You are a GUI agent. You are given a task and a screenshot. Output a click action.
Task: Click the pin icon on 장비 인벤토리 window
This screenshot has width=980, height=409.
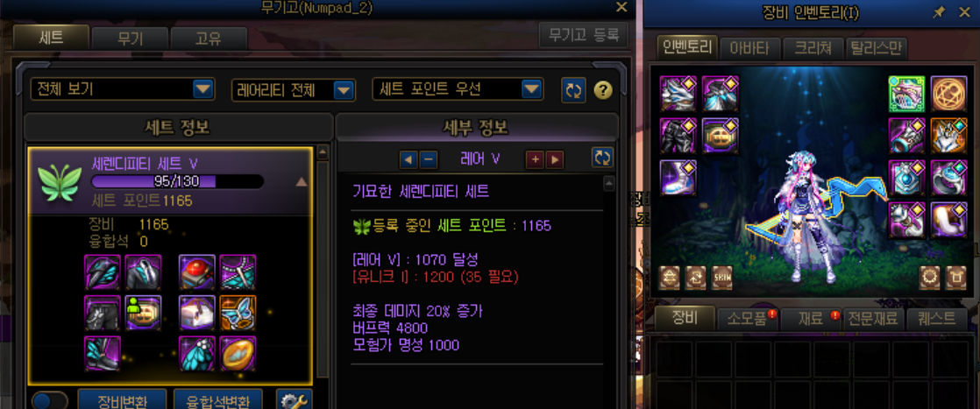939,12
